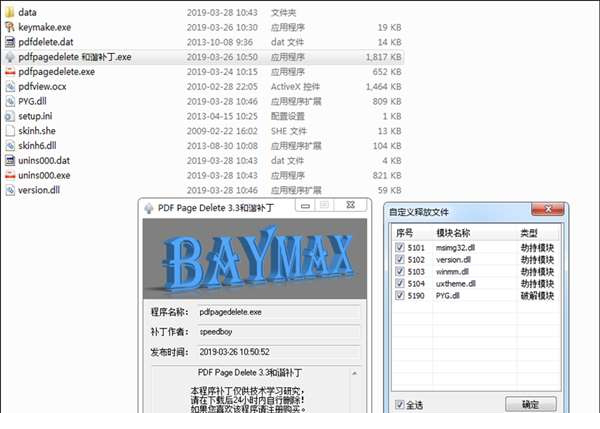Select the setup.ini file name

[35, 116]
